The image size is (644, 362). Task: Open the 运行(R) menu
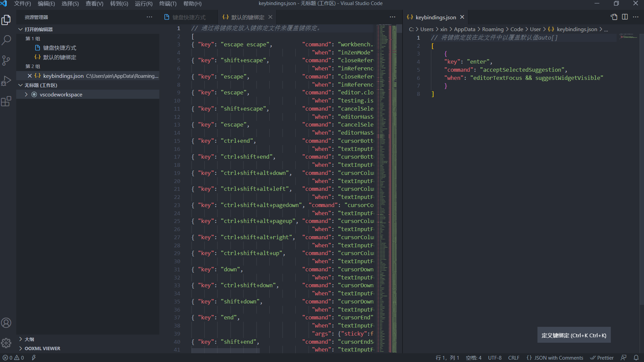pyautogui.click(x=143, y=3)
